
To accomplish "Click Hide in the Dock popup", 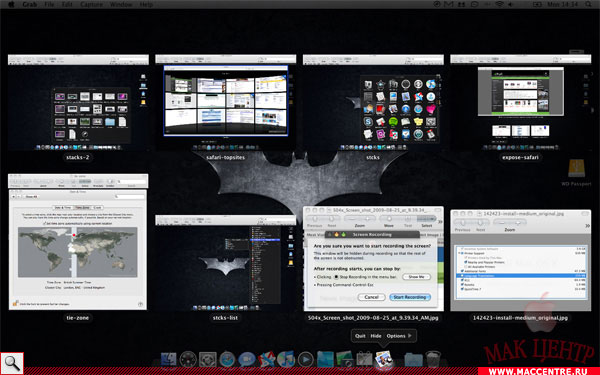I will click(x=376, y=336).
